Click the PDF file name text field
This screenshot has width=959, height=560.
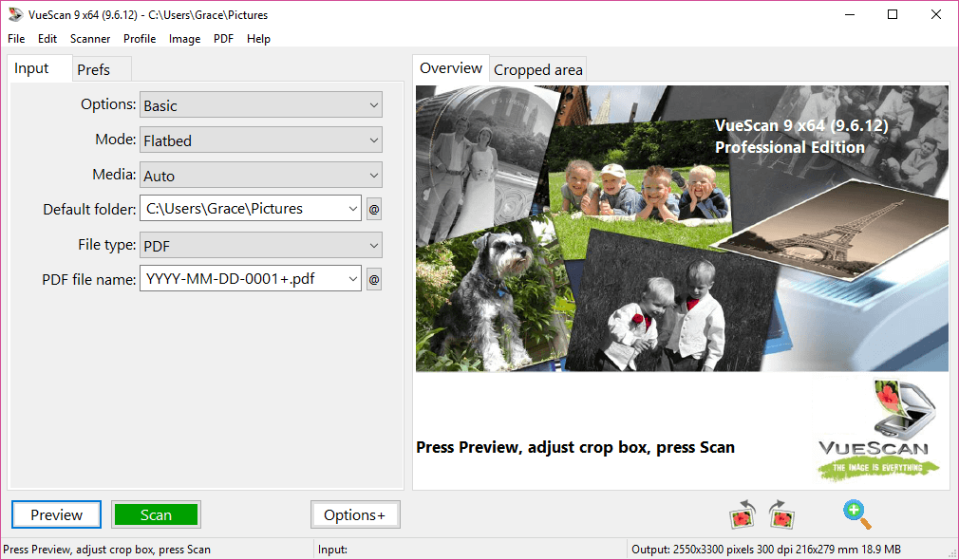243,279
